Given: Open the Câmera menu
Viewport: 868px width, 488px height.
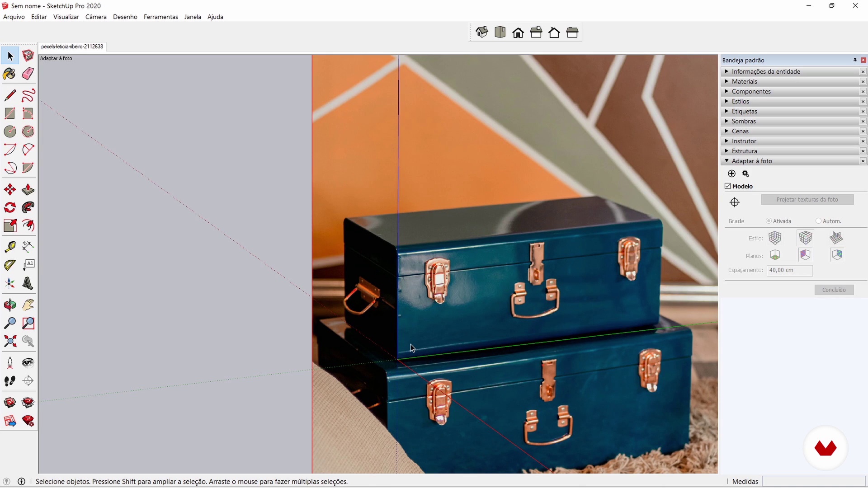Looking at the screenshot, I should point(96,17).
